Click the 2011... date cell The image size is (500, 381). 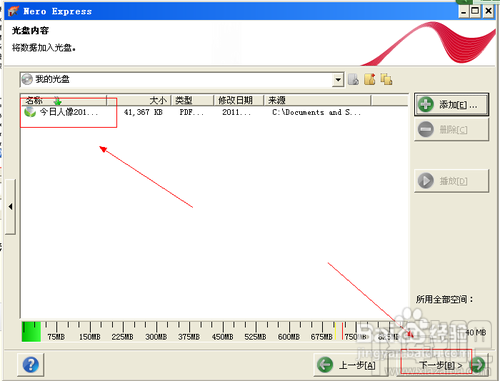236,112
